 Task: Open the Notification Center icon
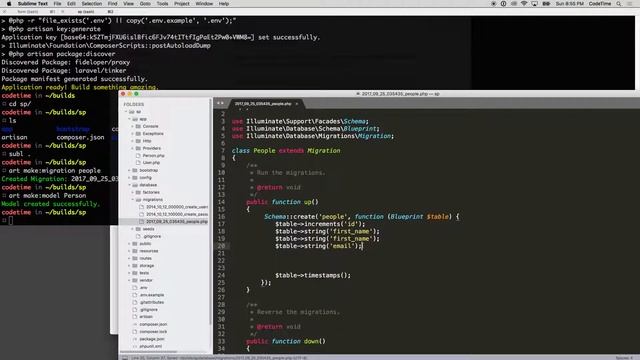pyautogui.click(x=630, y=4)
